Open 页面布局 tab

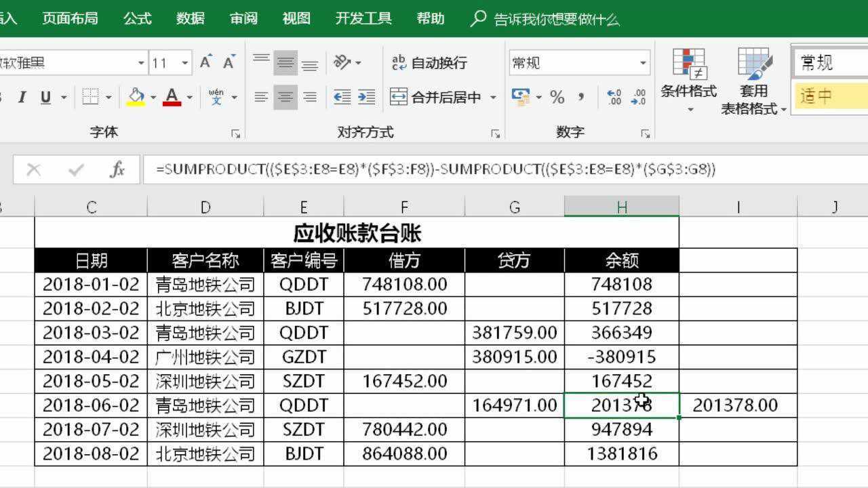point(70,18)
